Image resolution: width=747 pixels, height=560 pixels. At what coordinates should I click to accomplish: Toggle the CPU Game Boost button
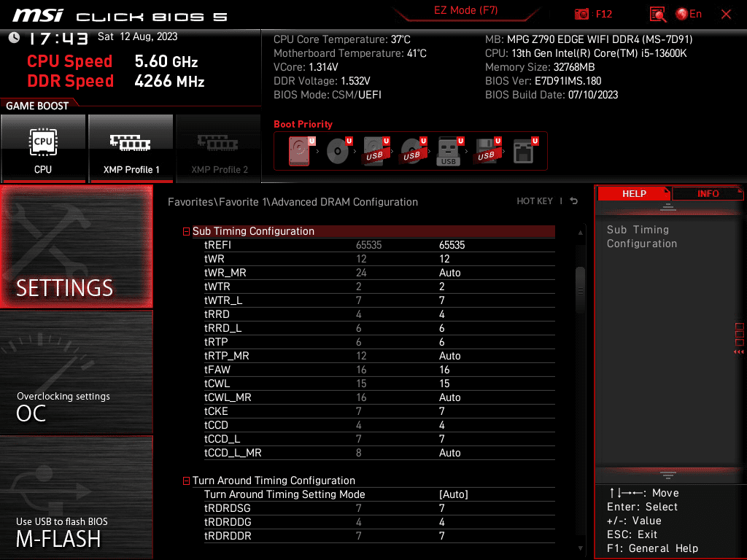point(43,148)
